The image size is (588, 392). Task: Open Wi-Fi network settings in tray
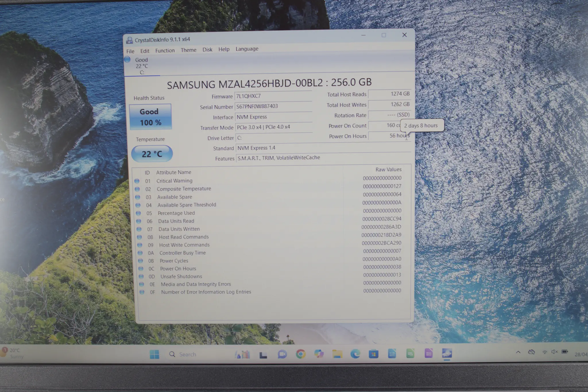click(545, 352)
